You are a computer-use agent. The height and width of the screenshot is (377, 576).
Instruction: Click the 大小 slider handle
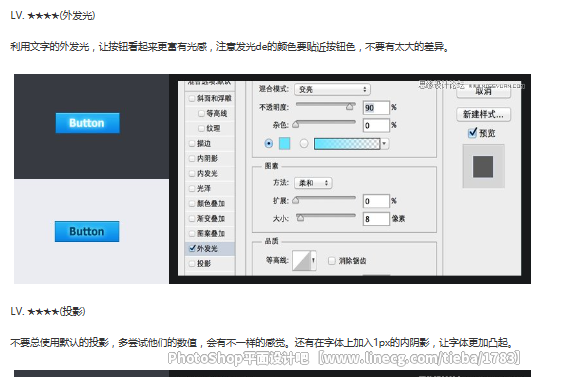[x=300, y=218]
